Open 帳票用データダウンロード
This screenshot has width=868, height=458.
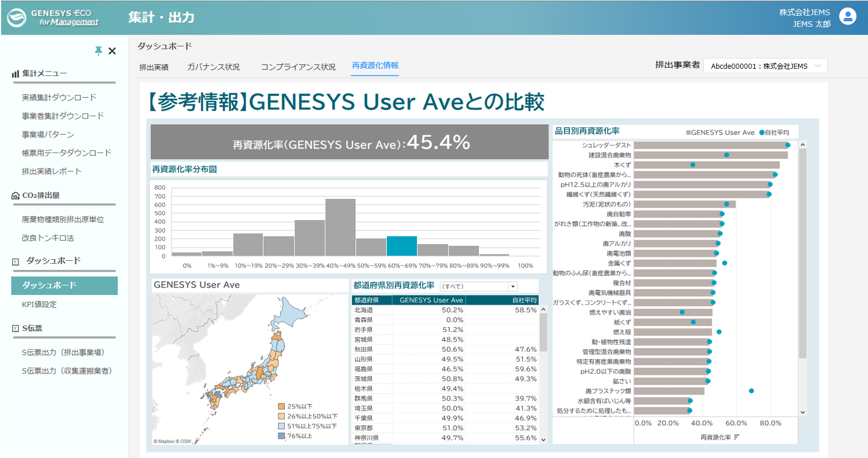point(66,152)
